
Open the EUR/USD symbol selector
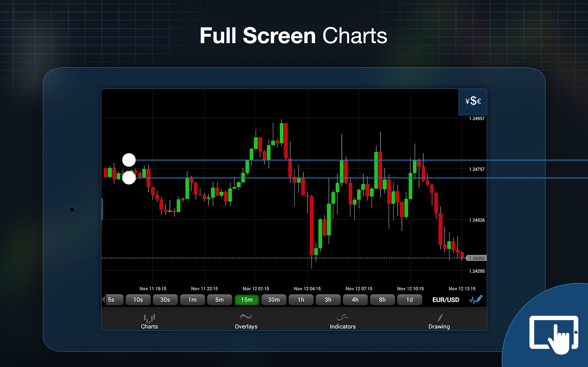click(x=446, y=300)
